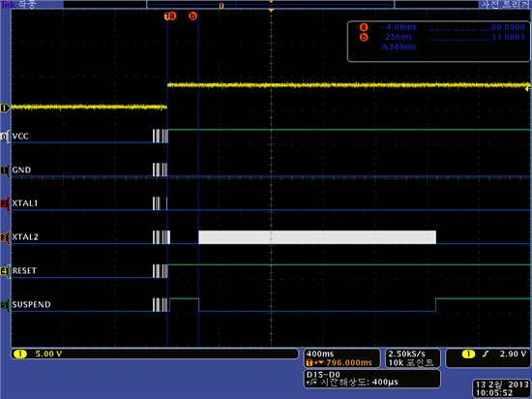532x399 pixels.
Task: Click the trigger level arrow at right edge
Action: click(x=527, y=89)
